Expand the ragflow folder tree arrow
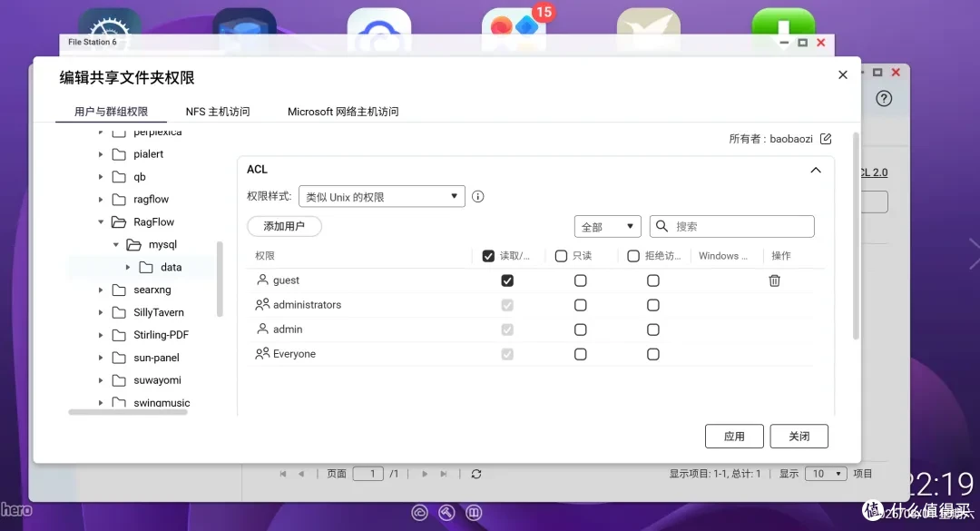The width and height of the screenshot is (980, 531). click(x=101, y=200)
